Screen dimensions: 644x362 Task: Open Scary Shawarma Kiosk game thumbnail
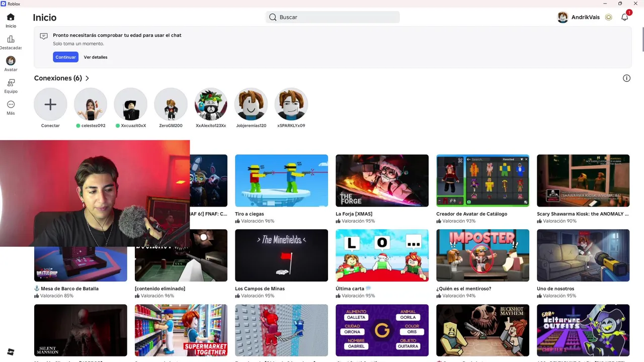point(583,180)
